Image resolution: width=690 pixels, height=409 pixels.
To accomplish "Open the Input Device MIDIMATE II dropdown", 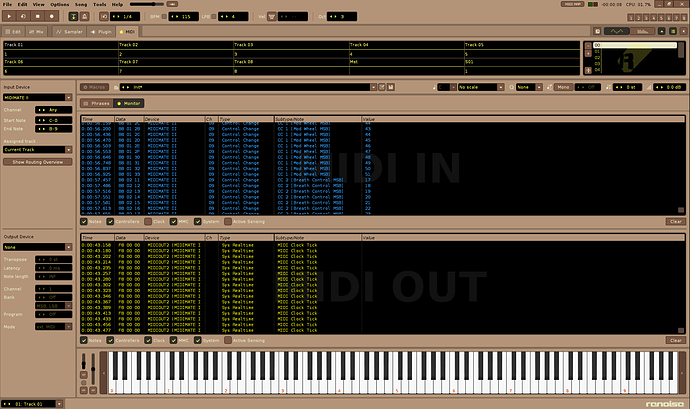I will point(37,97).
